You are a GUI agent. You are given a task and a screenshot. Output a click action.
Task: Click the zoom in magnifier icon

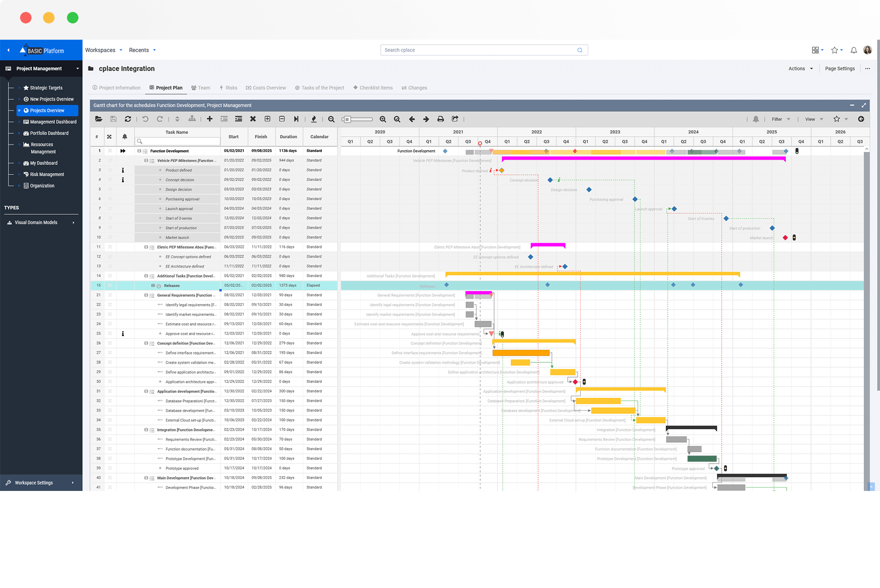coord(383,119)
